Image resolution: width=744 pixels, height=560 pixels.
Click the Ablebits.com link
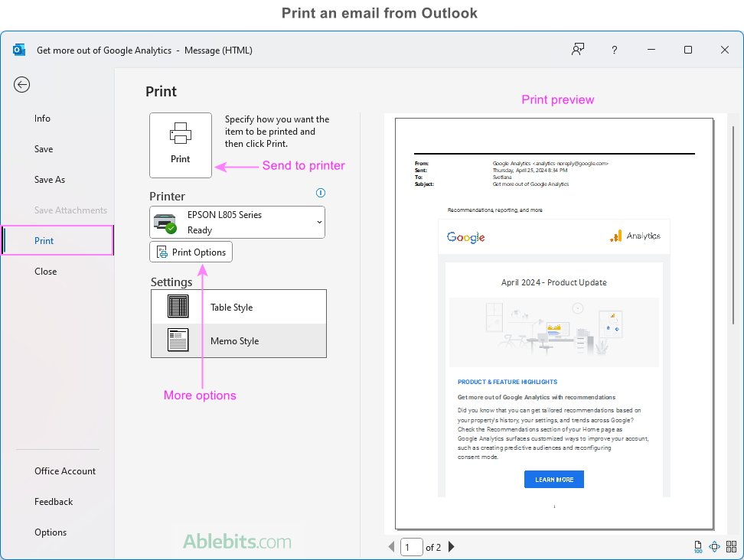[238, 541]
